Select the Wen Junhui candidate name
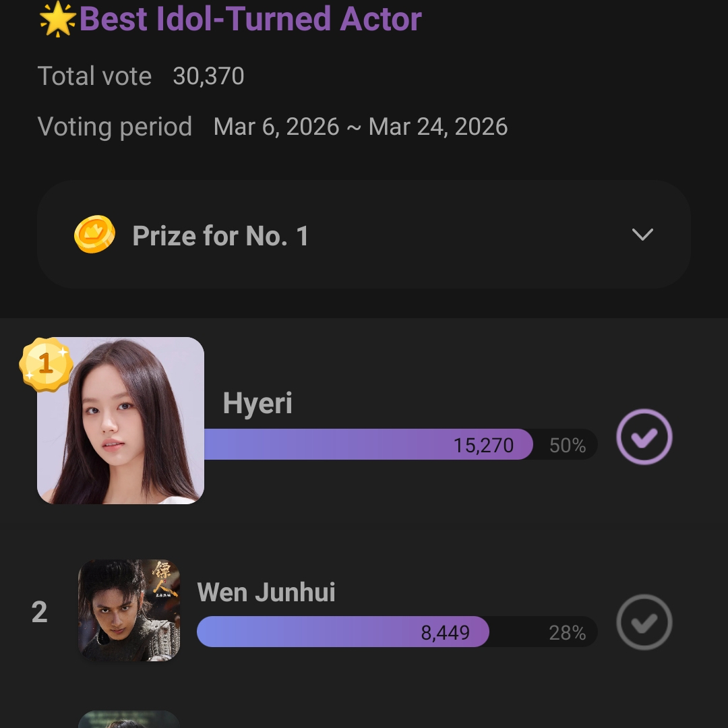 tap(266, 593)
